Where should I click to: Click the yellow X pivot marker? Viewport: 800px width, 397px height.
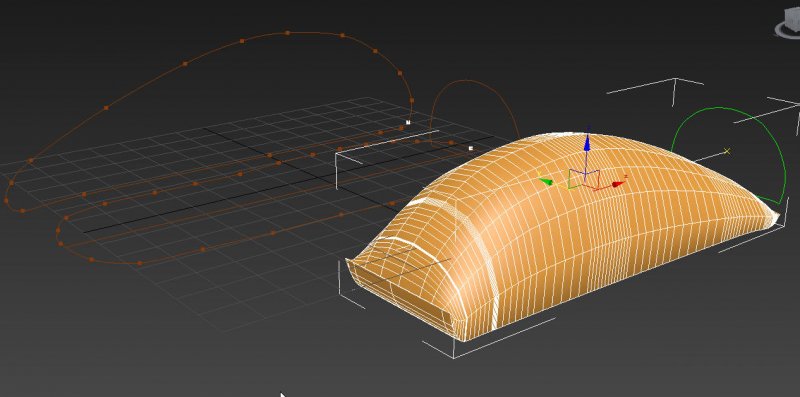[x=727, y=151]
